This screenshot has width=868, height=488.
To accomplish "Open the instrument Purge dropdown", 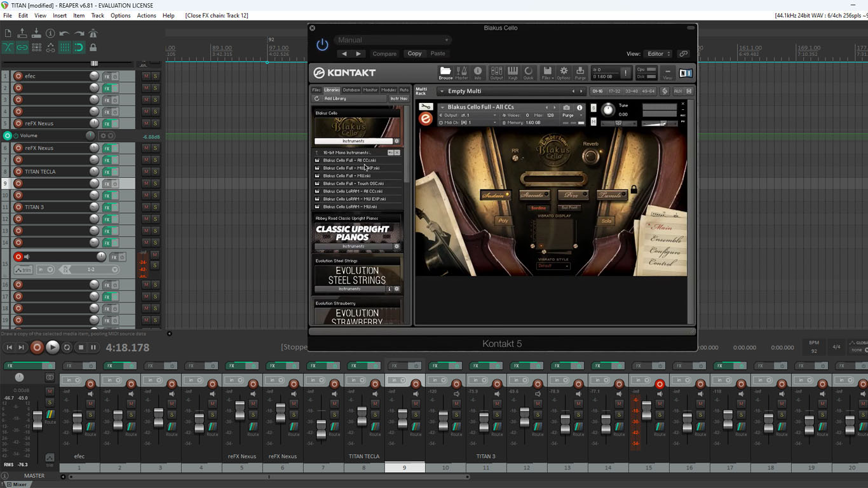I will pos(571,115).
